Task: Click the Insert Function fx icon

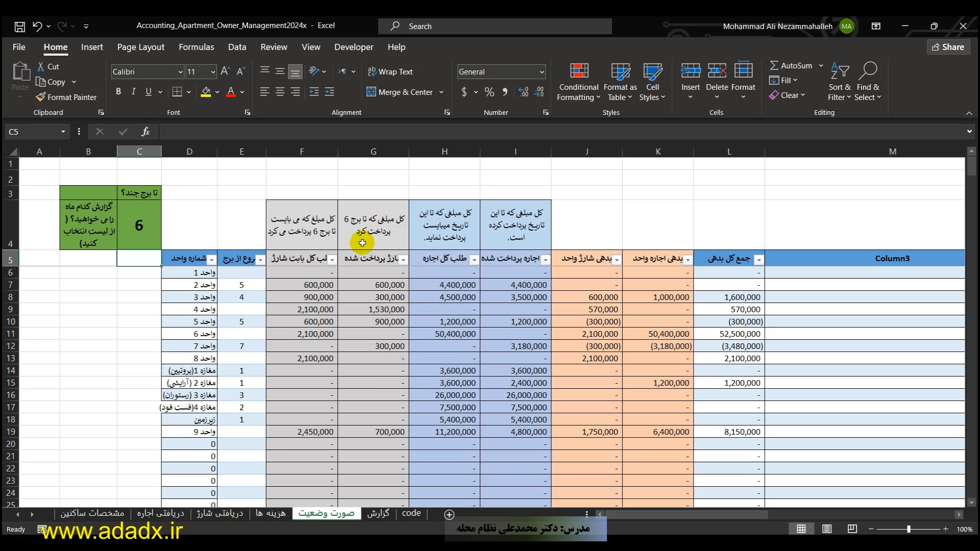Action: [x=145, y=132]
